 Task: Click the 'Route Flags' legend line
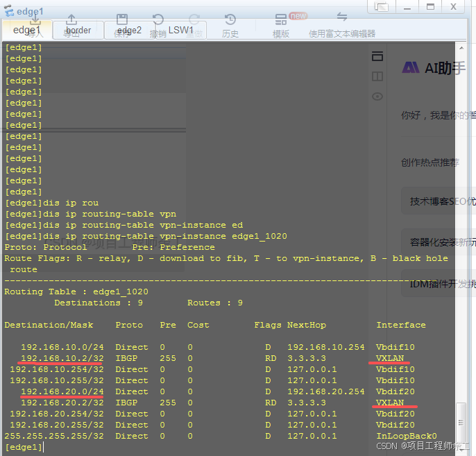pos(226,258)
